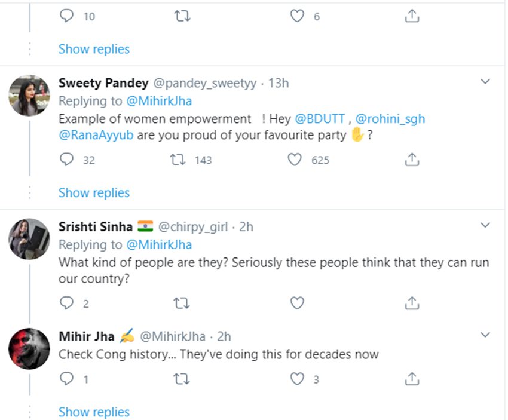
Task: Retweet Mihir Jha's Cong history tweet
Action: [180, 379]
